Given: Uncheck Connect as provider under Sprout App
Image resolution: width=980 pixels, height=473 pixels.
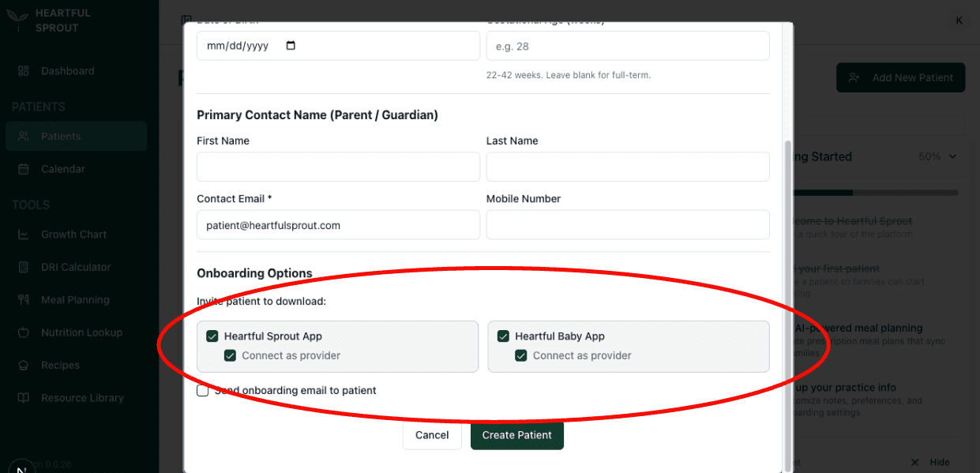Looking at the screenshot, I should click(x=230, y=355).
